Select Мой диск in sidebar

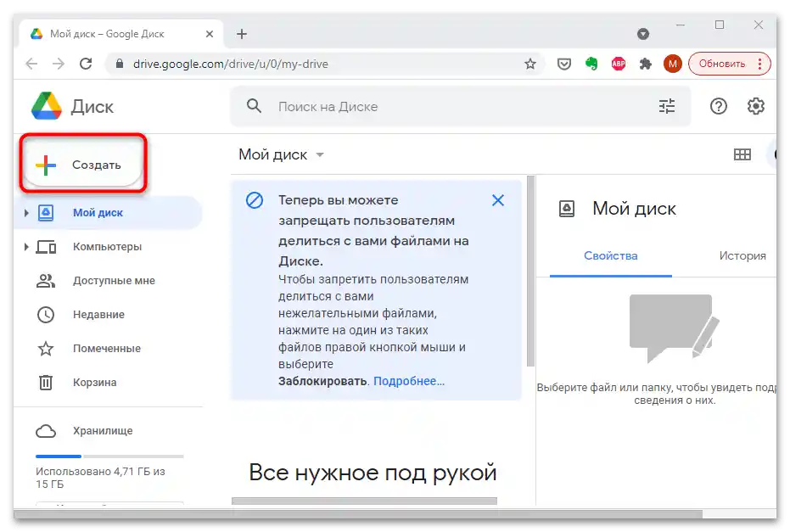tap(108, 213)
